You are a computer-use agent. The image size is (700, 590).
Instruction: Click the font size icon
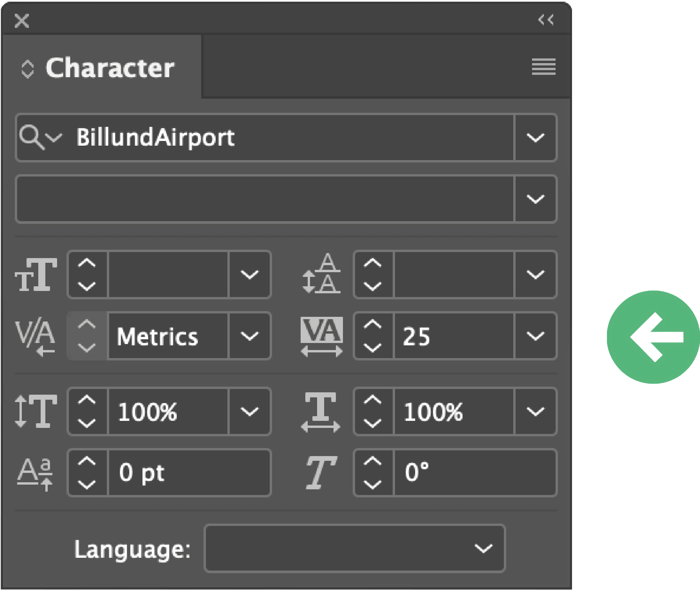36,275
